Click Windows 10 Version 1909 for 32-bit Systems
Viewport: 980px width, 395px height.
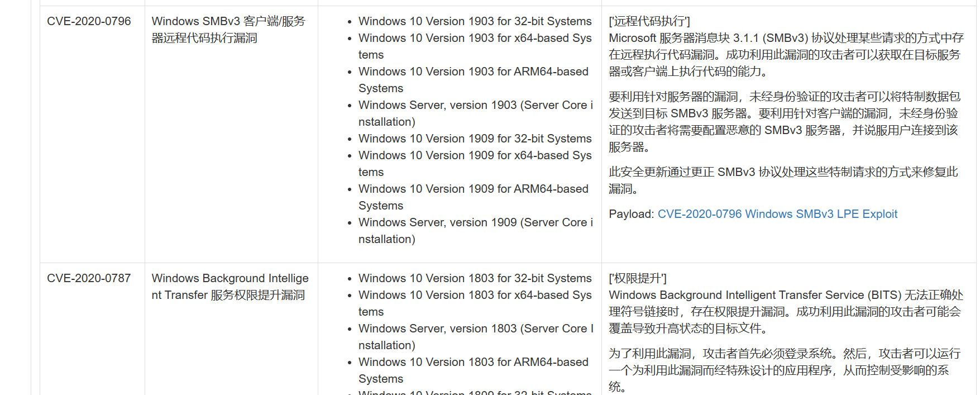point(475,139)
